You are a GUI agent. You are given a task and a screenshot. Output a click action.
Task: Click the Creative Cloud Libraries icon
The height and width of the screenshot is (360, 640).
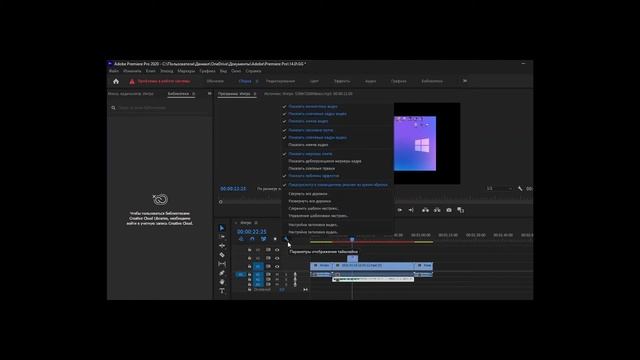coord(160,199)
